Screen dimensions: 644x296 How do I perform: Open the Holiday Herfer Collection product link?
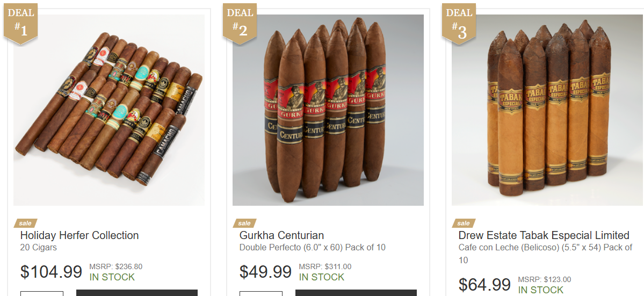click(x=79, y=236)
